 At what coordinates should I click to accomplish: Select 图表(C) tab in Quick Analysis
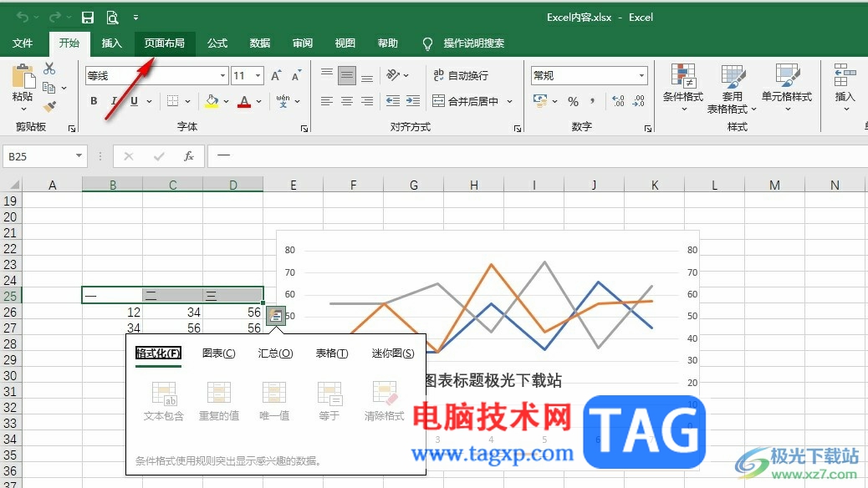(x=218, y=353)
